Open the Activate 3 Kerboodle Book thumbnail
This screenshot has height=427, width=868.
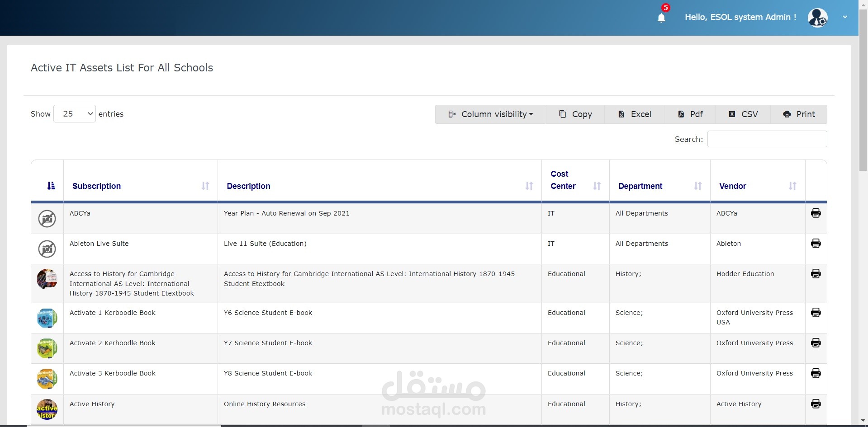click(47, 379)
